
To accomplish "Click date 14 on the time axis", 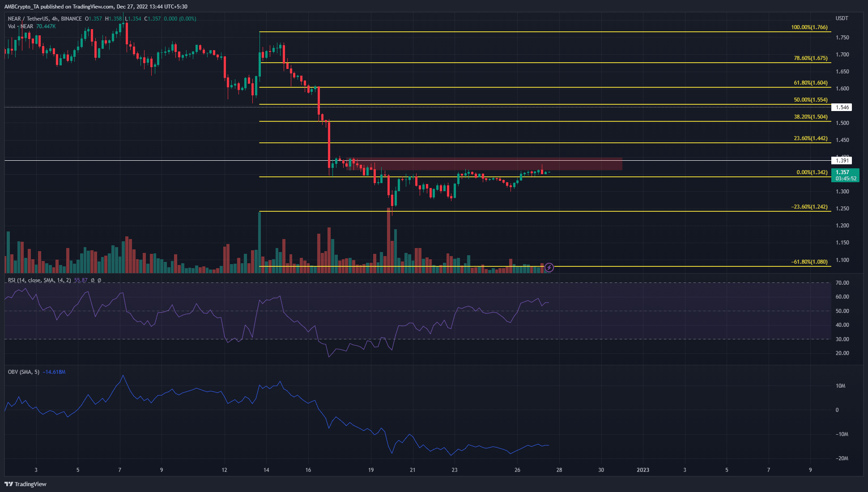I will pos(266,470).
